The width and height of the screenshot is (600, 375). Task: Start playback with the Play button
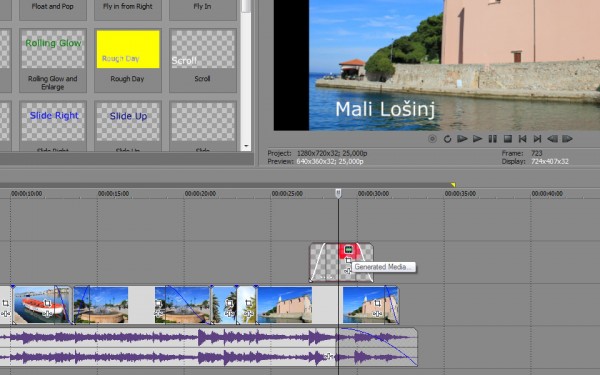pos(477,139)
